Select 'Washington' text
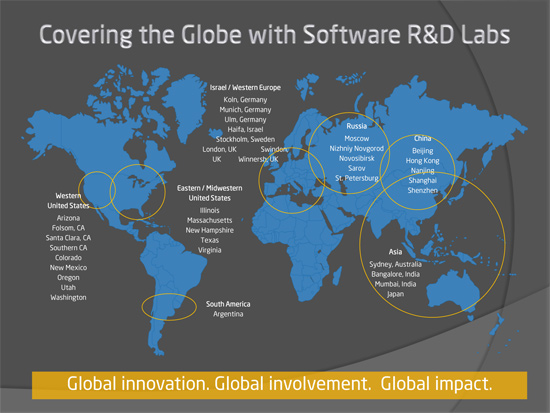The image size is (550, 413). tap(68, 298)
